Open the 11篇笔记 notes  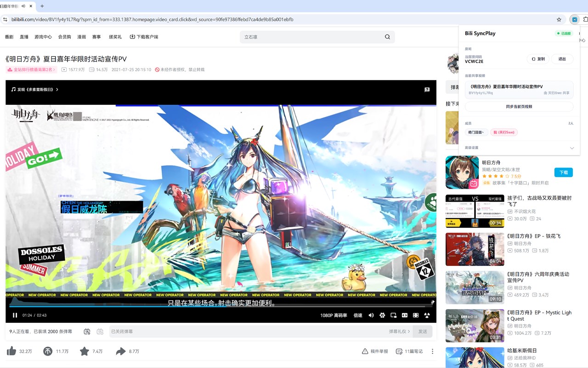(x=409, y=351)
